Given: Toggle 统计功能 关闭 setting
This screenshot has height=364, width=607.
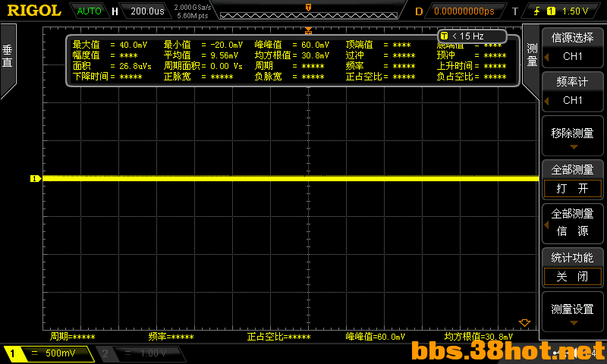Looking at the screenshot, I should [x=572, y=268].
